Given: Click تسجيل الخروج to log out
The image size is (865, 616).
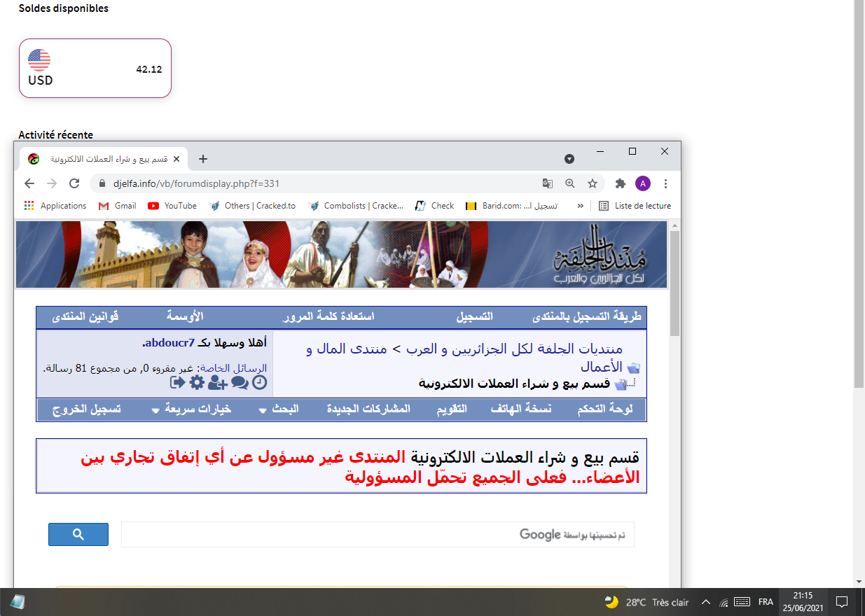Looking at the screenshot, I should click(x=87, y=409).
